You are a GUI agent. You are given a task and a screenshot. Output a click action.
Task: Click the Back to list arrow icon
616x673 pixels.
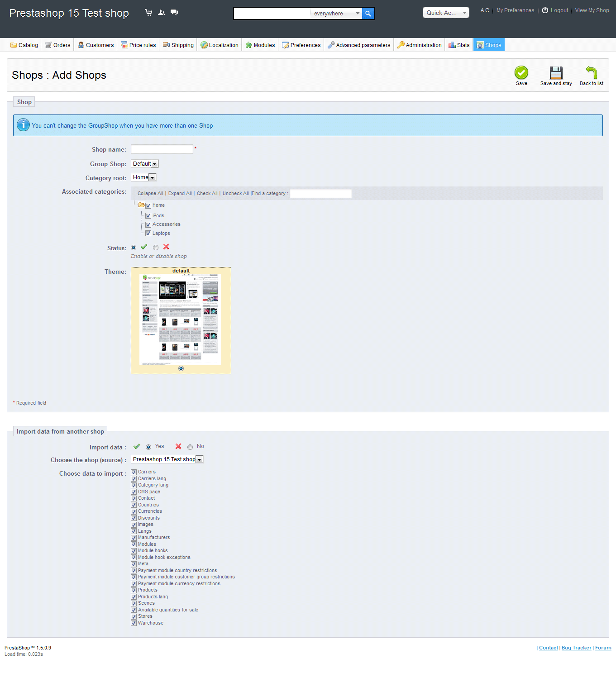click(x=591, y=72)
